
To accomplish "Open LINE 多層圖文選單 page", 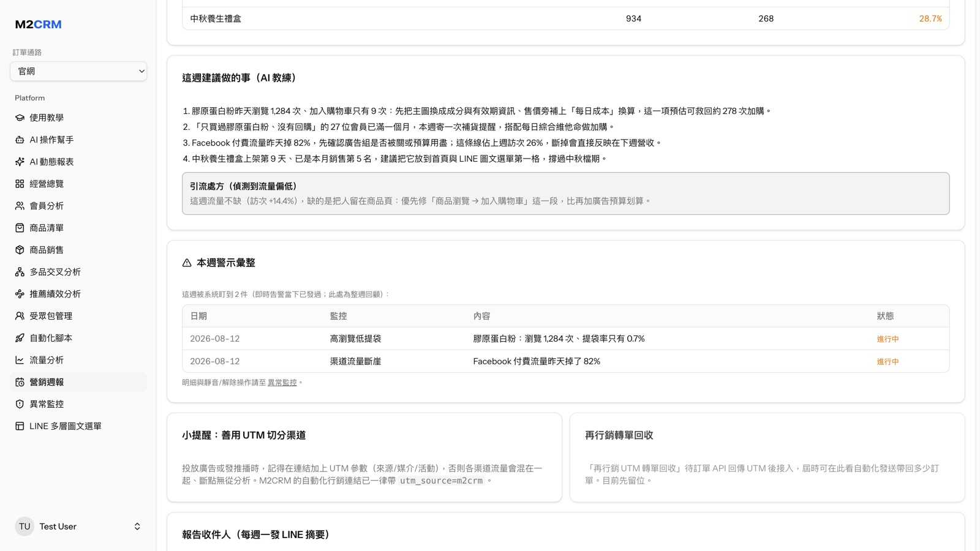I will (x=78, y=426).
